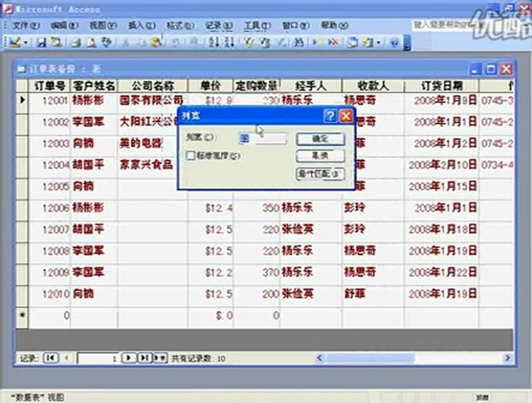
Task: Open the 帮助(H) menu
Action: [335, 25]
